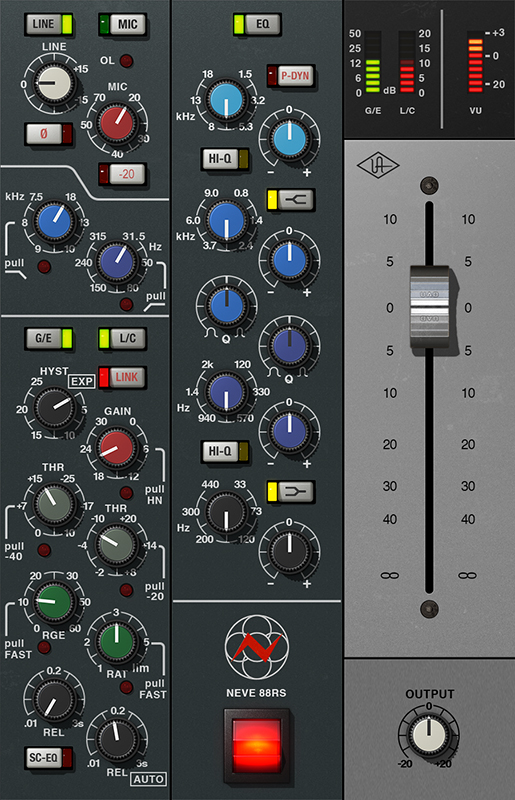Toggle low-frequency shelf shape button
This screenshot has height=800, width=515.
pos(290,491)
